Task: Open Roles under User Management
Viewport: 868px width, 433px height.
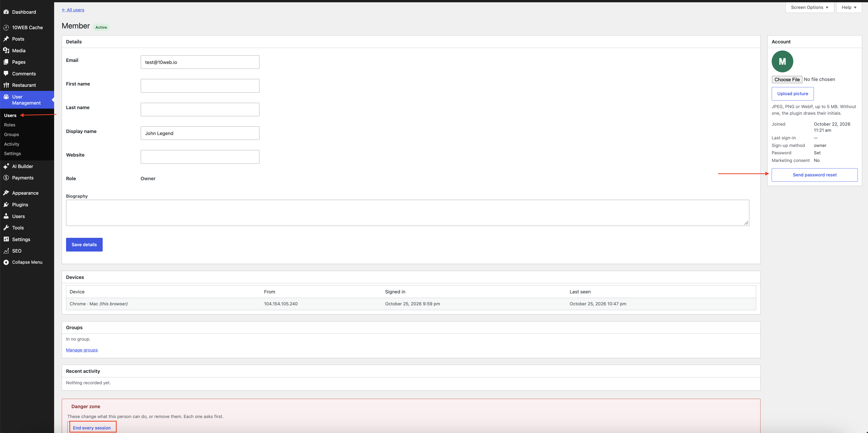Action: (x=10, y=125)
